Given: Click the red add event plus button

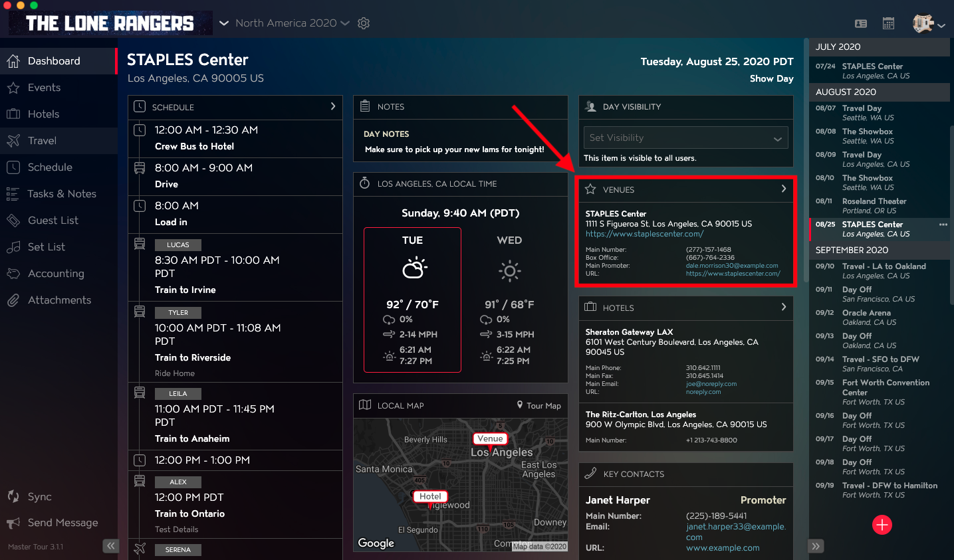Looking at the screenshot, I should point(882,525).
